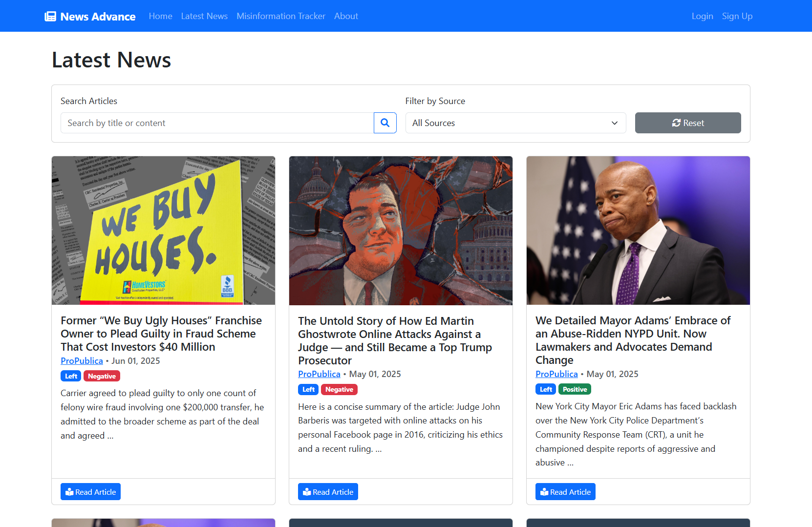
Task: Click the Mayor Adams photo thumbnail
Action: [638, 231]
